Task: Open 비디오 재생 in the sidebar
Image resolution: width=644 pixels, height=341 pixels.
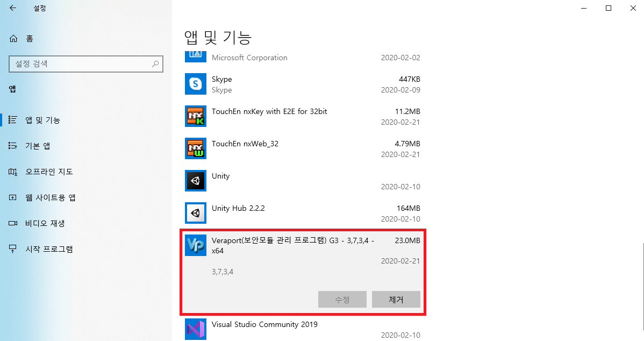Action: (45, 223)
